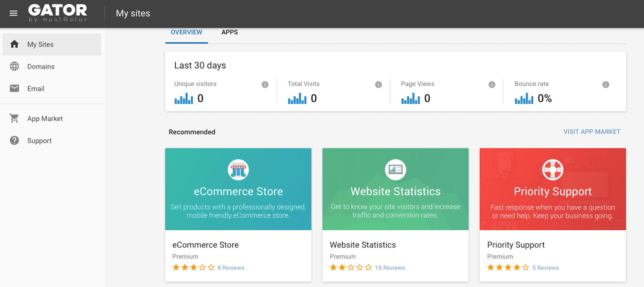Open the 8 Reviews link
The height and width of the screenshot is (287, 644).
click(231, 268)
